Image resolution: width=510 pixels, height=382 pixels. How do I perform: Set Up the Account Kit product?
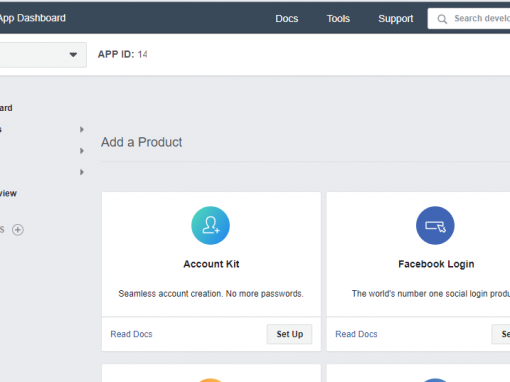click(290, 334)
